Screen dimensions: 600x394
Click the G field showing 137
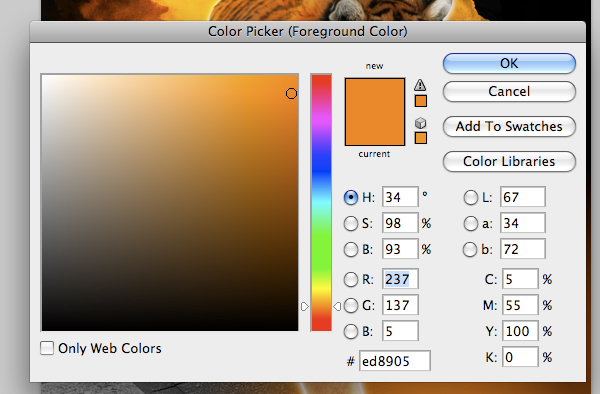click(x=400, y=305)
